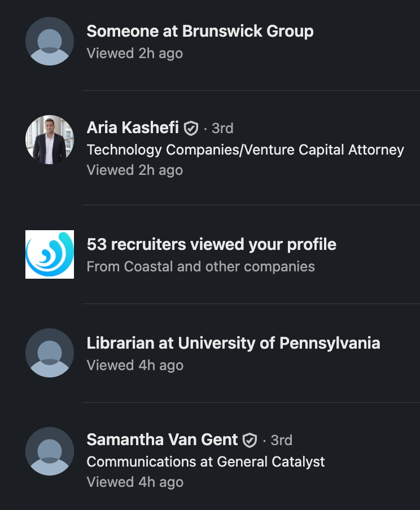Image resolution: width=420 pixels, height=510 pixels.
Task: Click the verified badge beside Samantha Van Gent
Action: tap(250, 440)
